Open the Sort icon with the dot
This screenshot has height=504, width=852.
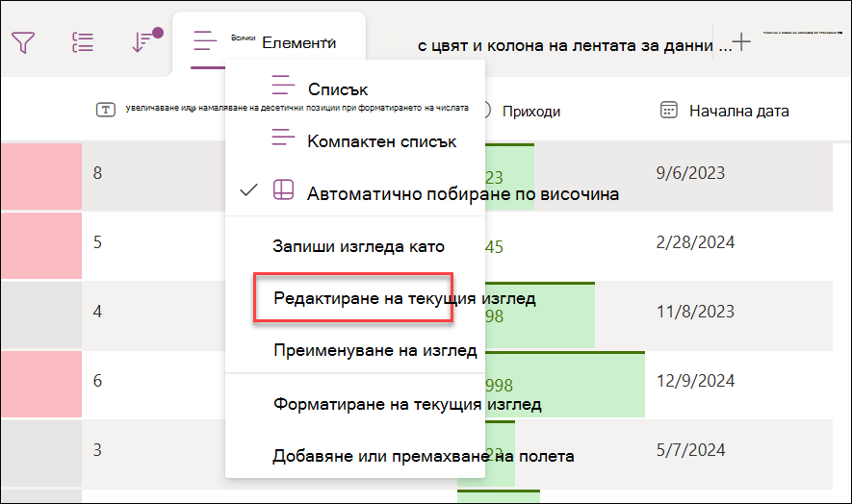click(147, 40)
